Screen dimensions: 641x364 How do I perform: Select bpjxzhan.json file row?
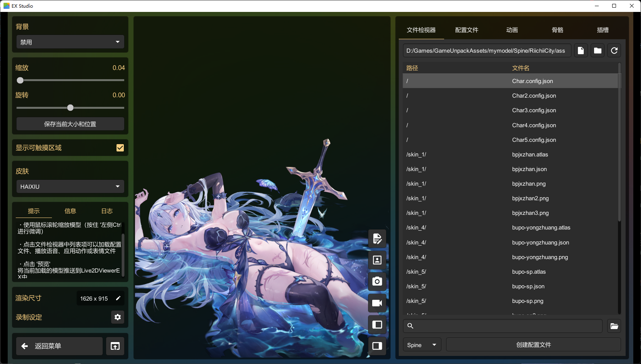click(510, 169)
